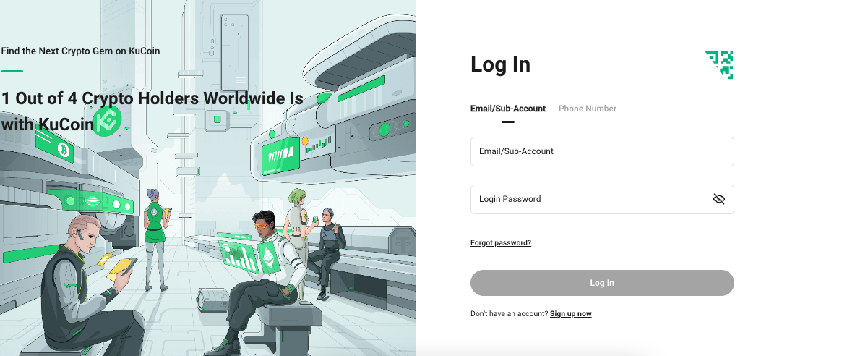Click the green accent line under the tagline

pyautogui.click(x=12, y=71)
